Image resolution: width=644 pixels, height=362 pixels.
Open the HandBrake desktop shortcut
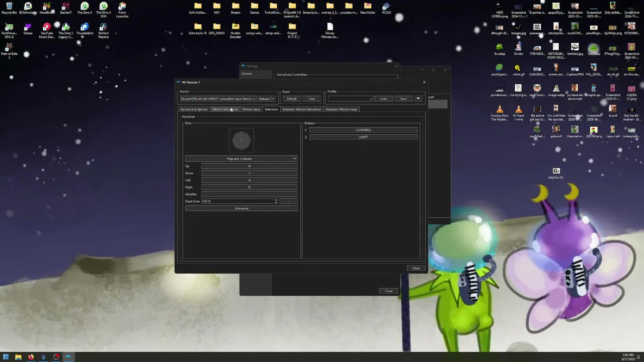47,9
